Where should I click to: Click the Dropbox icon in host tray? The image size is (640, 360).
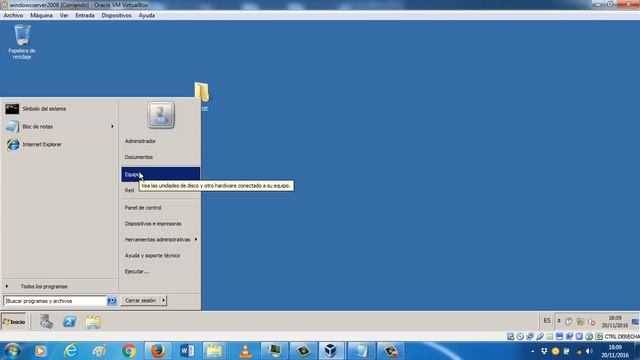pyautogui.click(x=544, y=351)
